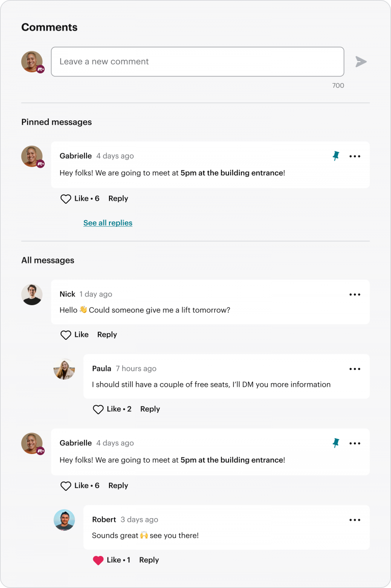Select the Leave a new comment field

click(x=198, y=62)
